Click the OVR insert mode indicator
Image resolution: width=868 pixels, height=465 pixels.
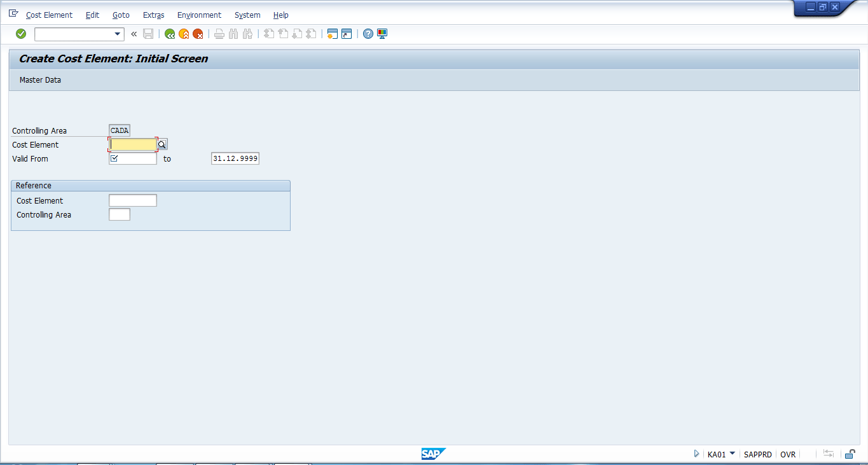point(788,454)
